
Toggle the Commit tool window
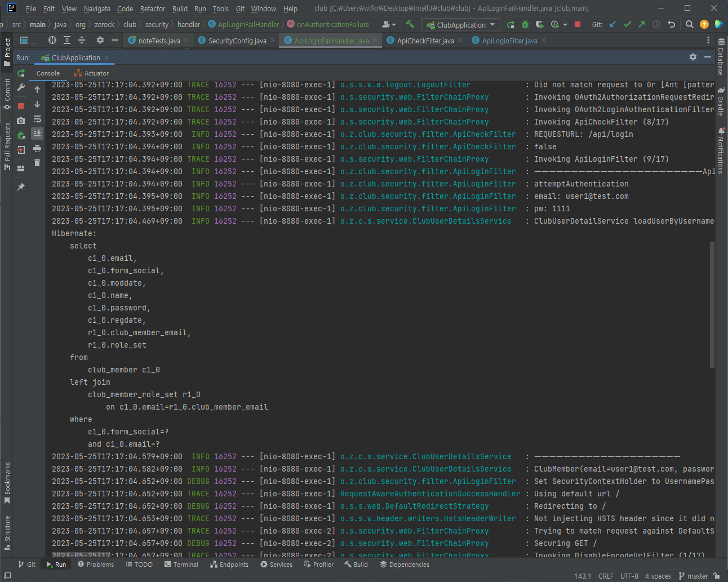pos(7,94)
